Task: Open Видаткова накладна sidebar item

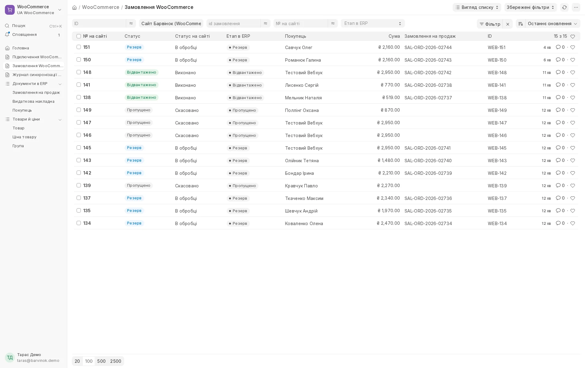Action: pyautogui.click(x=33, y=102)
